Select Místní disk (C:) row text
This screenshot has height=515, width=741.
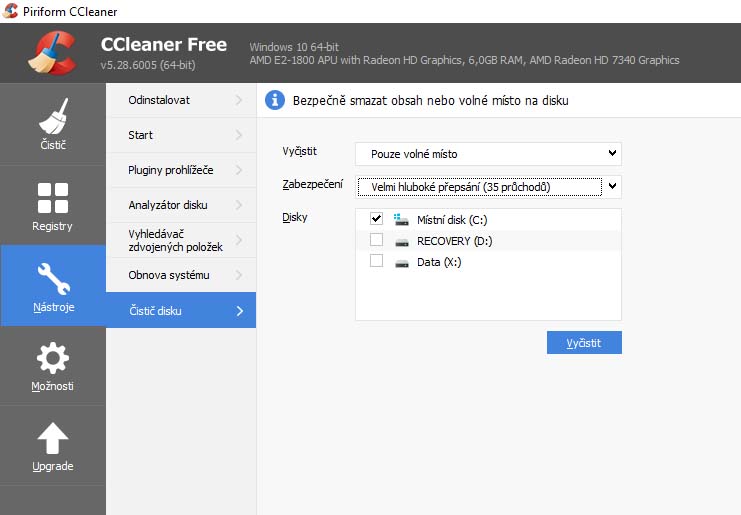pyautogui.click(x=452, y=220)
